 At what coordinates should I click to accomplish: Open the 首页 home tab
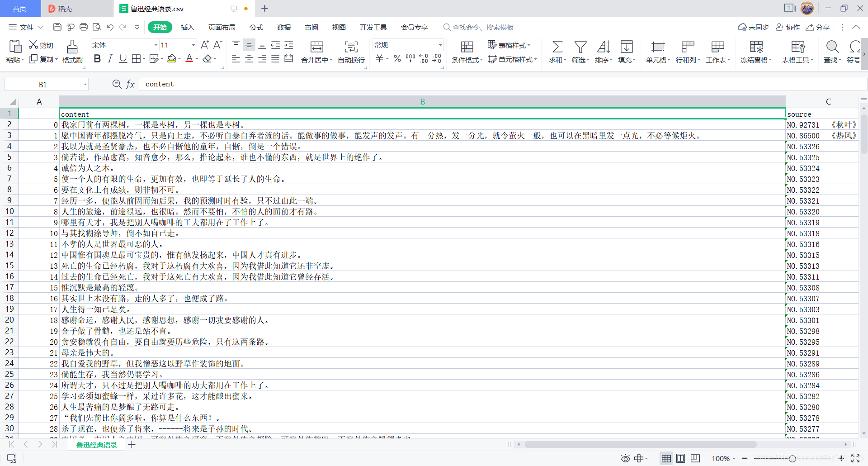(x=19, y=9)
